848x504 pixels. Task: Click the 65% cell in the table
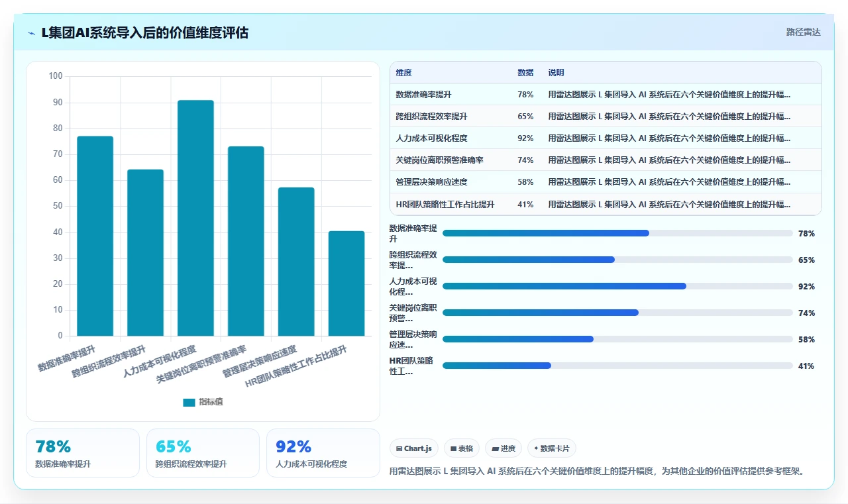pyautogui.click(x=525, y=117)
